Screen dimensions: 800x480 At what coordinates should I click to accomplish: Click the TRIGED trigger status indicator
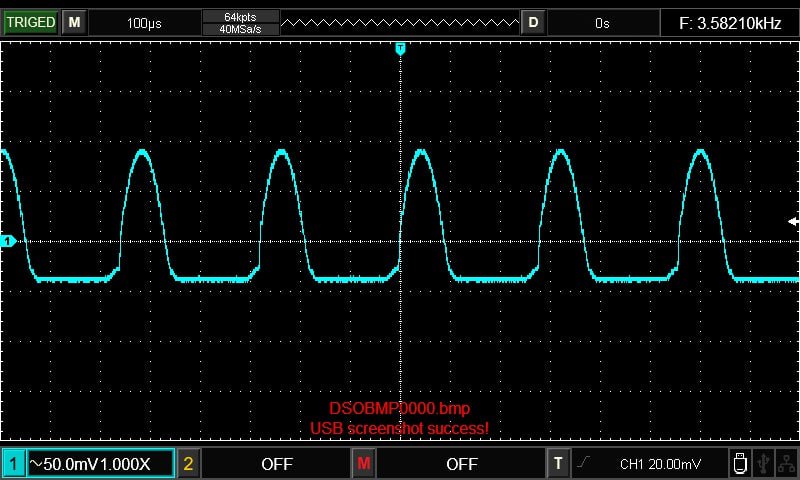(x=31, y=22)
